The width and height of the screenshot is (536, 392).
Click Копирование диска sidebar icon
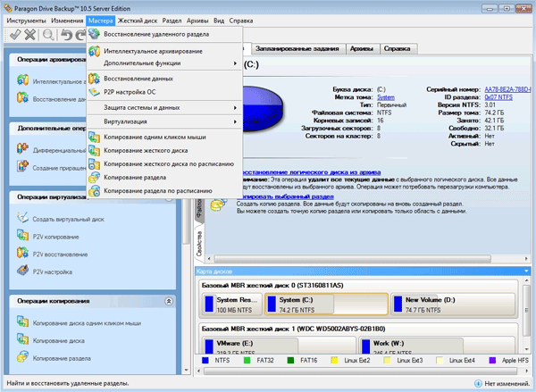22,339
